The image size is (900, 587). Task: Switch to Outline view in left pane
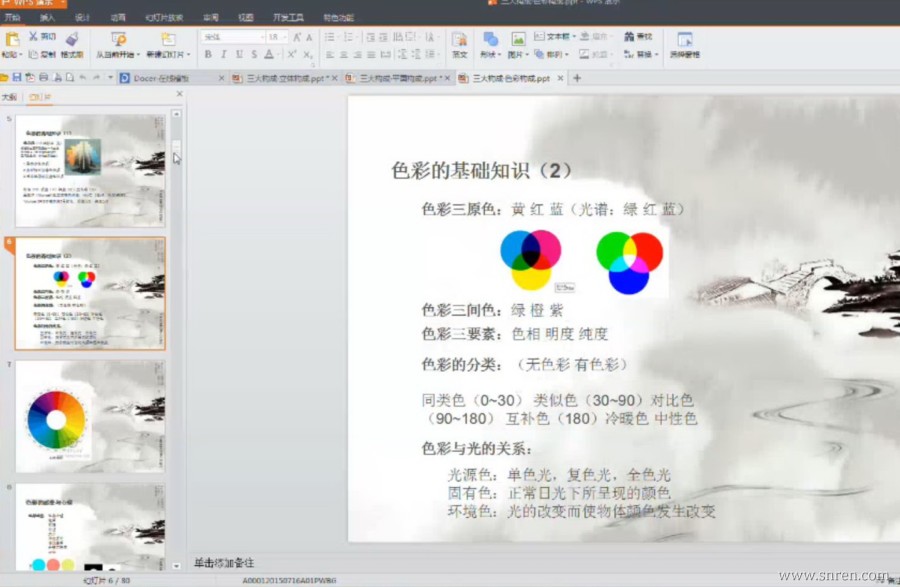tap(9, 97)
